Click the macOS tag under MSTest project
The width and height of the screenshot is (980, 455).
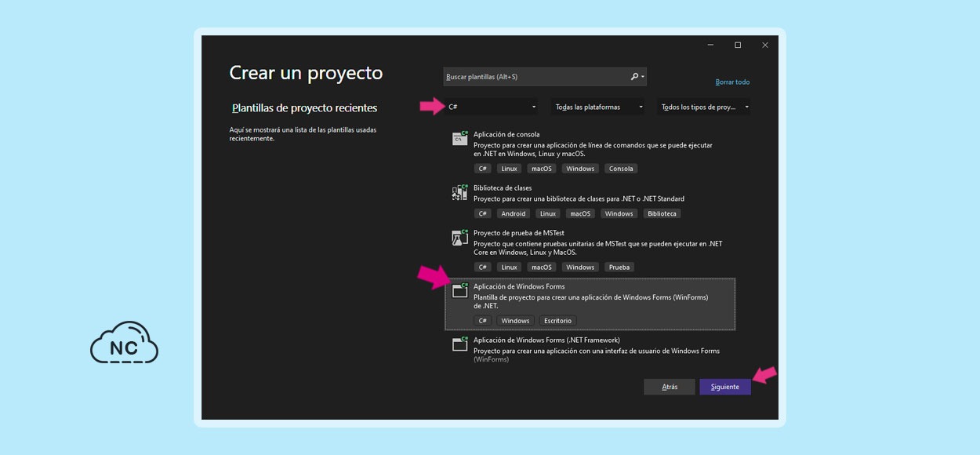(x=542, y=267)
